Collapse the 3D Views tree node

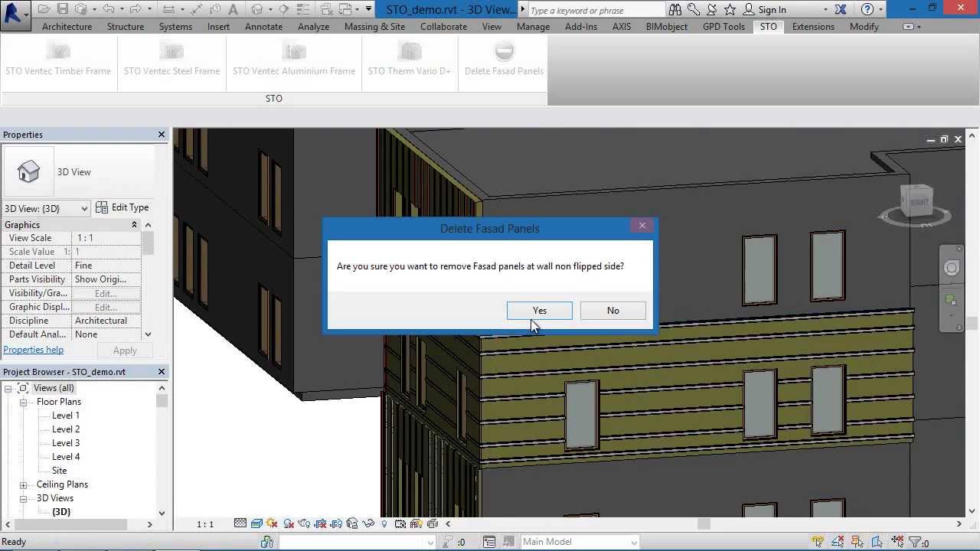pyautogui.click(x=24, y=498)
